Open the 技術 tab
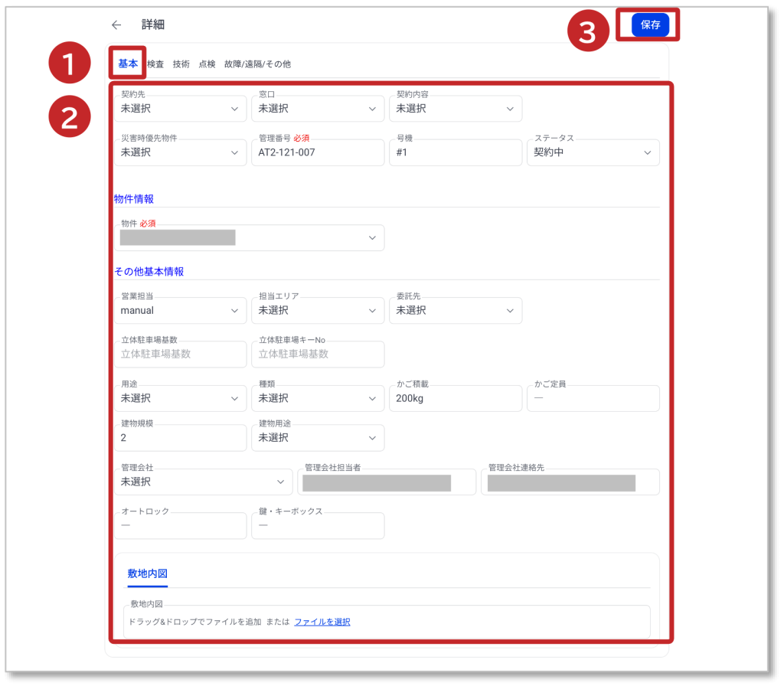784x686 pixels. tap(181, 64)
